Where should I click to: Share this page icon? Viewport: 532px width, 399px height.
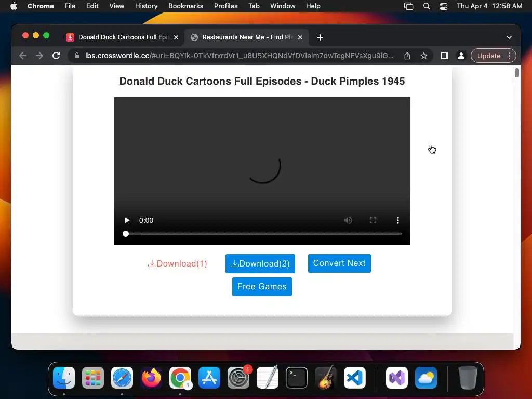tap(407, 56)
